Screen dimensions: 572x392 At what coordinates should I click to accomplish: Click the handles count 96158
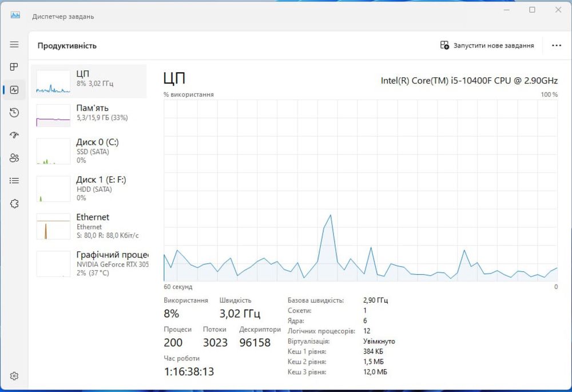click(x=255, y=342)
